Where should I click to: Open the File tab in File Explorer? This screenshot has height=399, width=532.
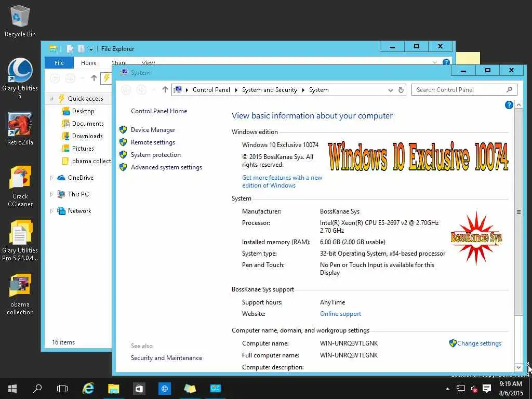click(x=59, y=63)
